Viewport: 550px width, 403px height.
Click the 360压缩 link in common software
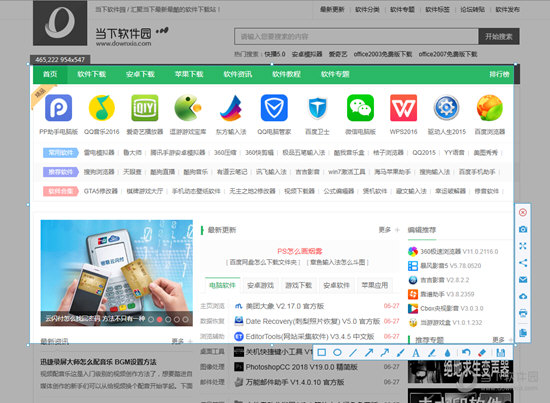click(x=225, y=153)
